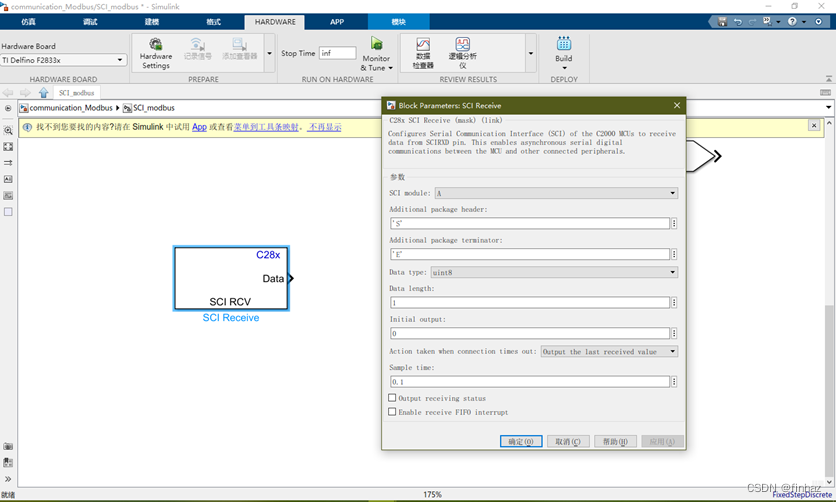836x502 pixels.
Task: Redo the last undone action
Action: coord(752,21)
